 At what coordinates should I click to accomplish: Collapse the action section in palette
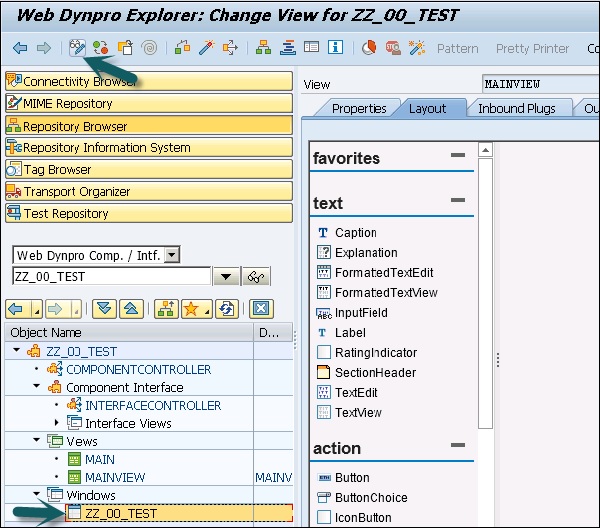458,447
